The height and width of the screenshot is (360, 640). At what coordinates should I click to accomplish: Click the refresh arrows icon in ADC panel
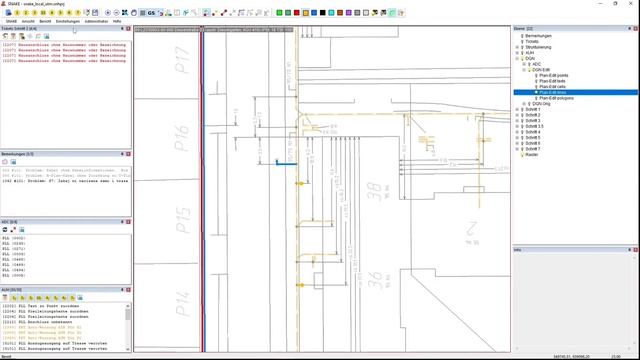5,230
